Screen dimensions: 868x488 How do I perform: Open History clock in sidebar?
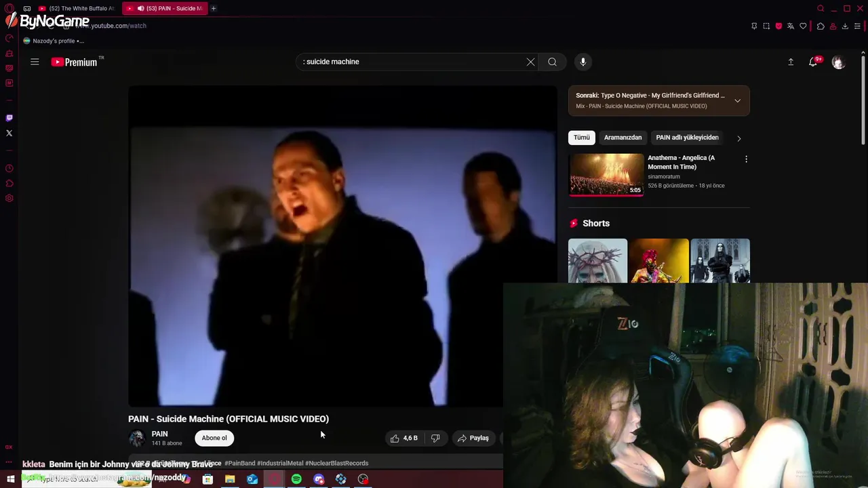9,169
